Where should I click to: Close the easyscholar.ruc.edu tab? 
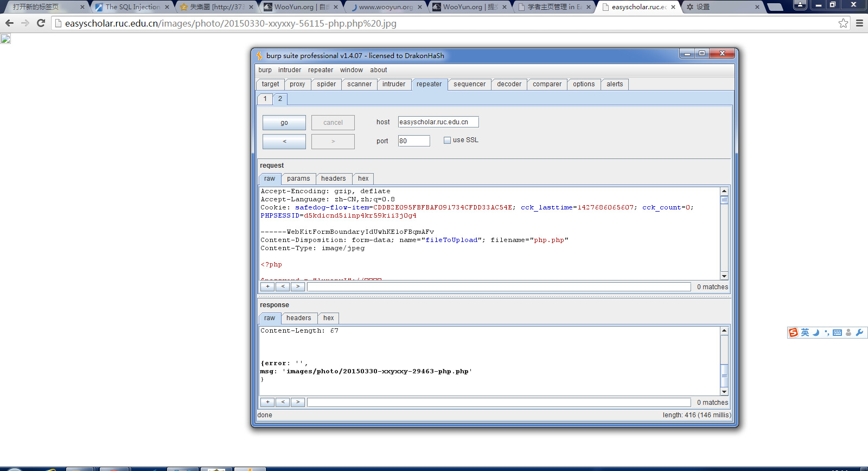(x=673, y=7)
